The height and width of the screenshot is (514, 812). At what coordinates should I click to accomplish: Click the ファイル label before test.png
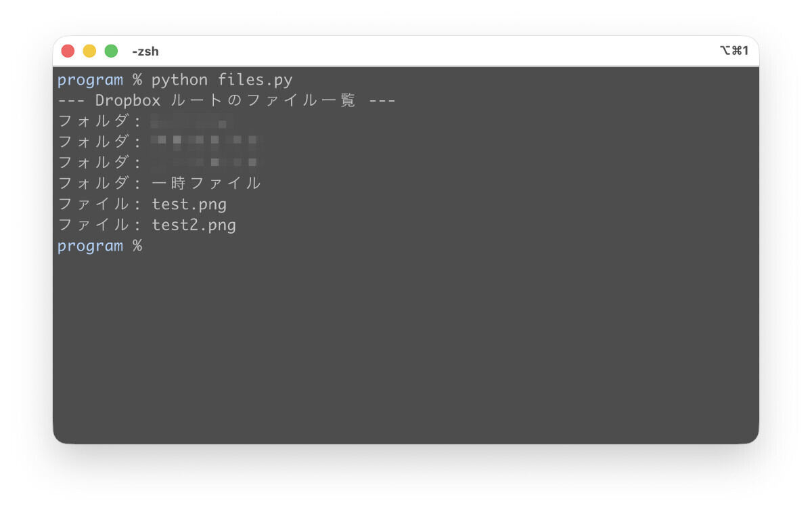coord(95,205)
